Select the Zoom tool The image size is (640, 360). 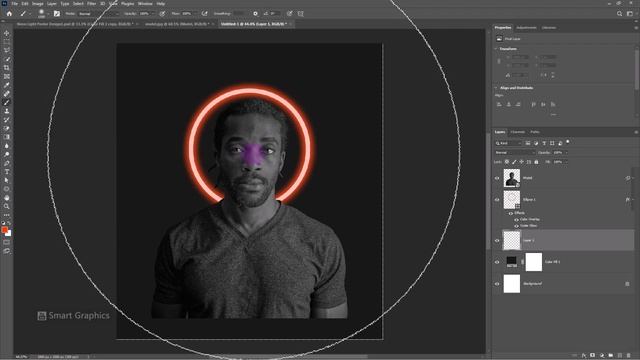(7, 206)
